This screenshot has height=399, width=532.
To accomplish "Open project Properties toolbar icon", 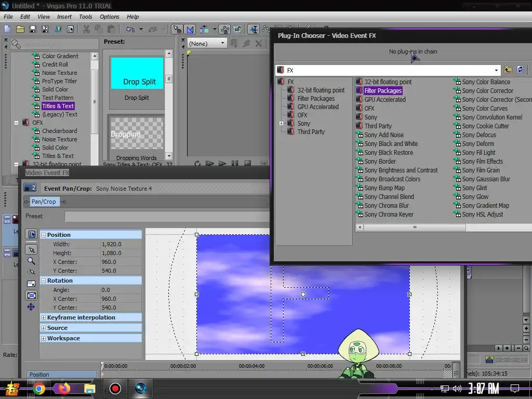I will pyautogui.click(x=70, y=29).
